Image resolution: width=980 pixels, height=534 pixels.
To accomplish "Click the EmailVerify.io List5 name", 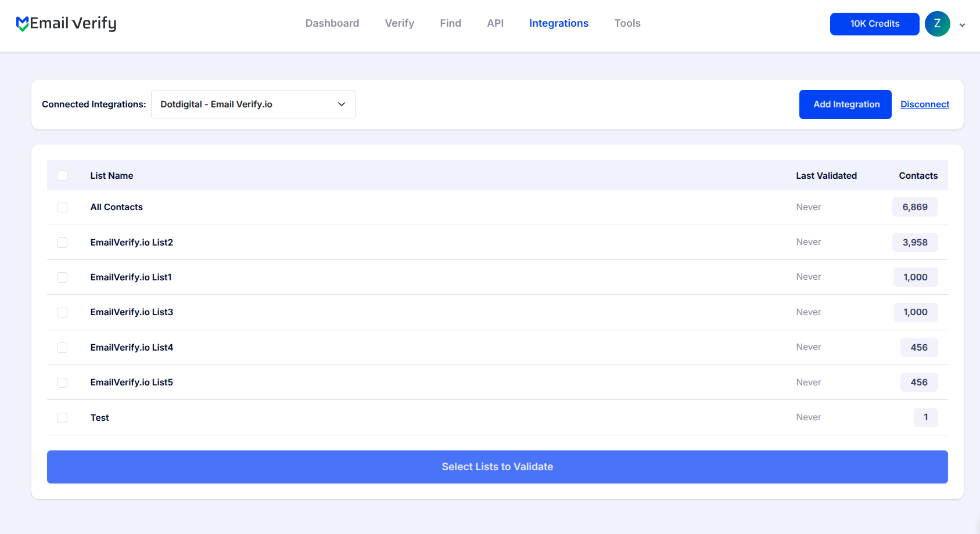I will [x=132, y=383].
